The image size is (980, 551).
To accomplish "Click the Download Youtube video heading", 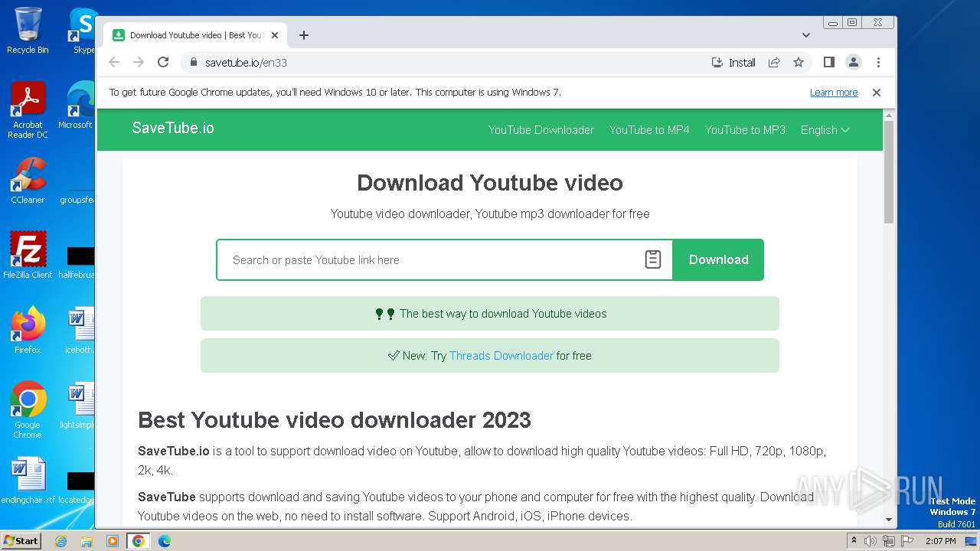I will coord(490,183).
